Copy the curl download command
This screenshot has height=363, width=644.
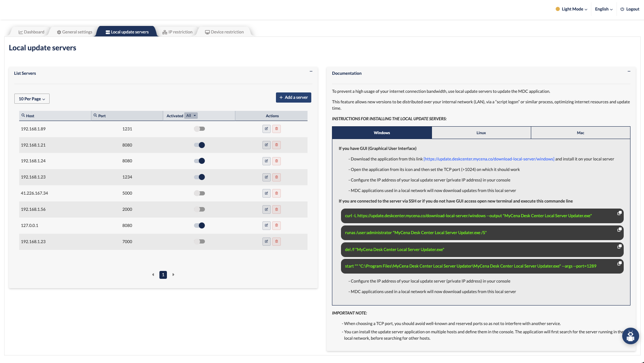[x=619, y=213]
